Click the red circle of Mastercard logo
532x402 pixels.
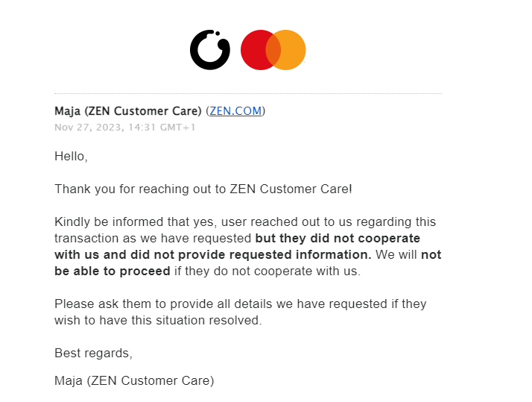[x=254, y=50]
